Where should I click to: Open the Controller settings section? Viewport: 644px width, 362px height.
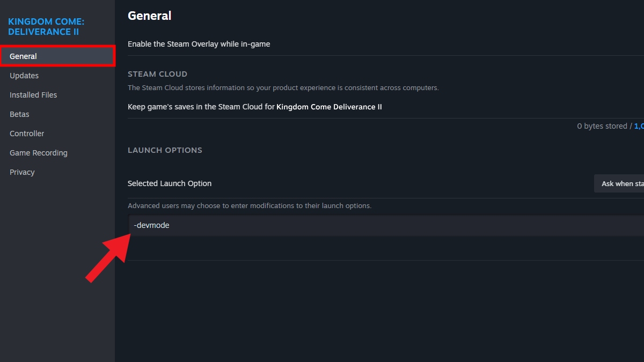(27, 133)
